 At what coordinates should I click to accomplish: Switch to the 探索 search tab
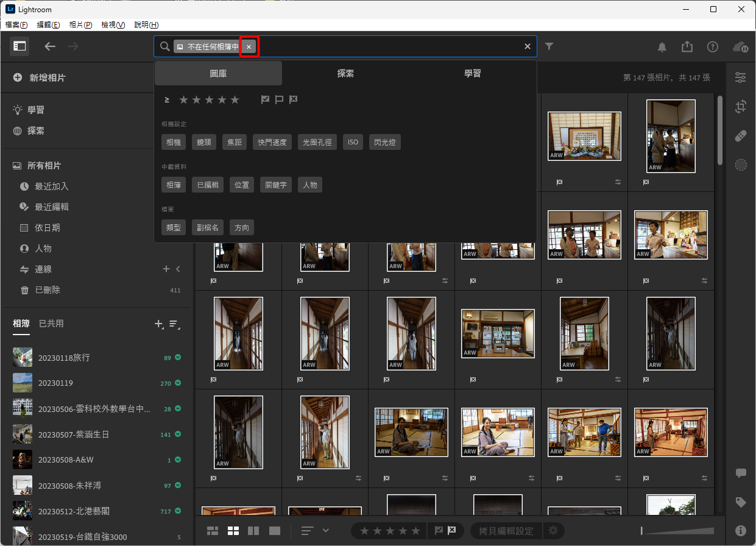tap(345, 73)
